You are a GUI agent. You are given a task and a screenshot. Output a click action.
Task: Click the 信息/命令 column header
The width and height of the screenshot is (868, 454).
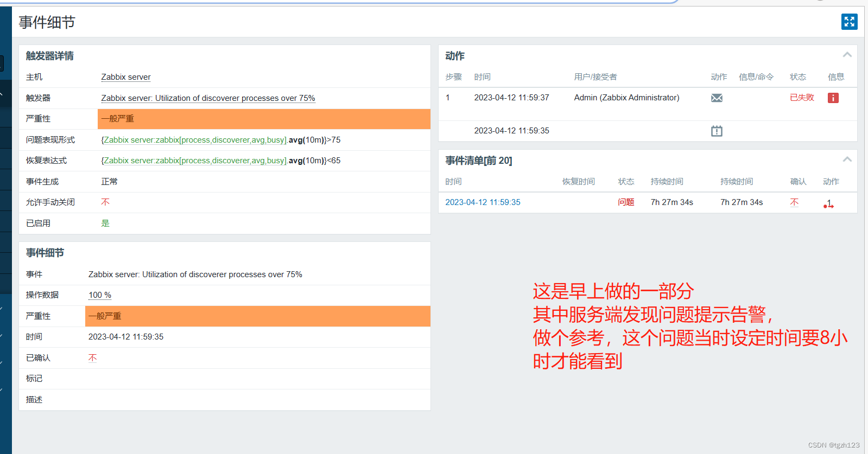click(x=756, y=77)
